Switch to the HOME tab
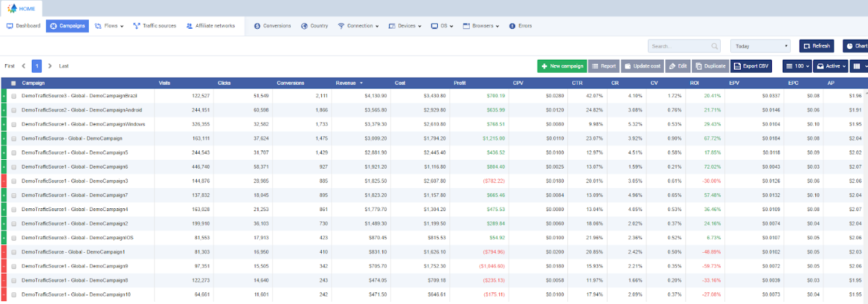Image resolution: width=868 pixels, height=304 pixels. click(22, 8)
